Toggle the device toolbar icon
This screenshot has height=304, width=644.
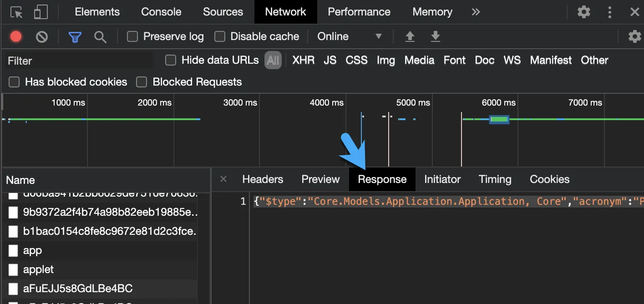(41, 12)
